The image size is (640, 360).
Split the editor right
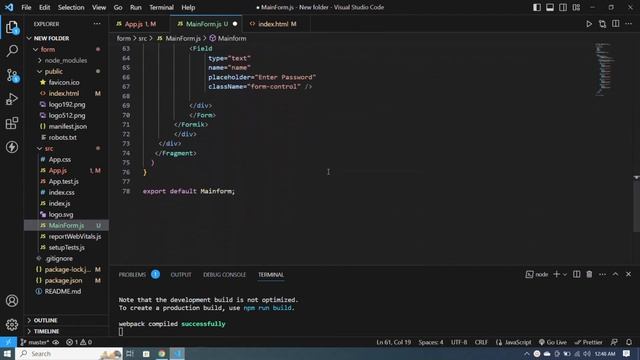point(616,24)
